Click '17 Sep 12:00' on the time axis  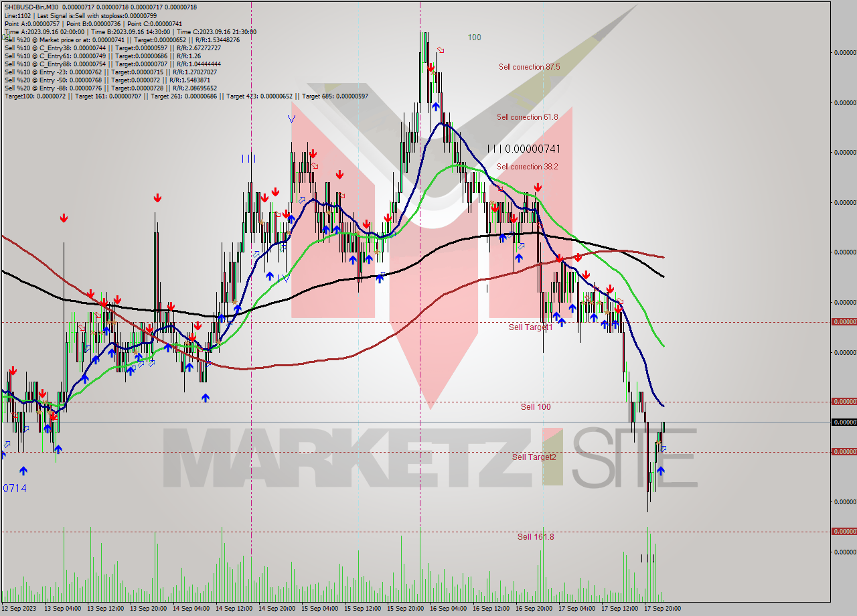click(621, 609)
